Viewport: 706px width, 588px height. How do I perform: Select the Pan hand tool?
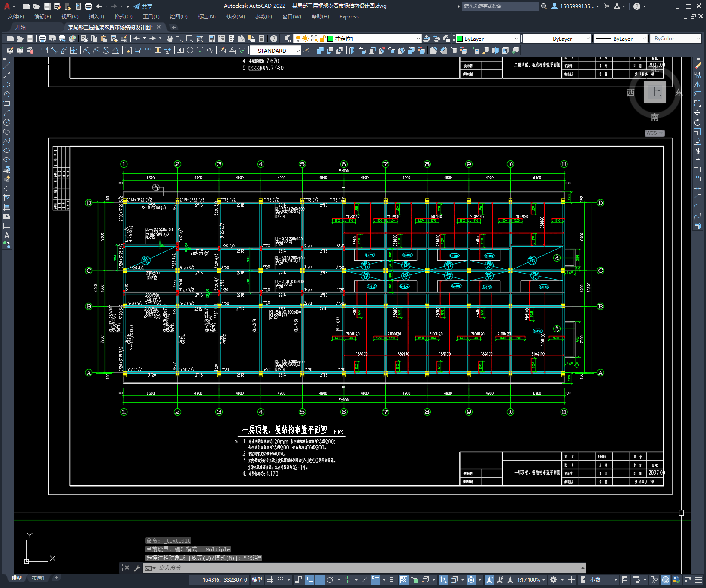click(170, 39)
